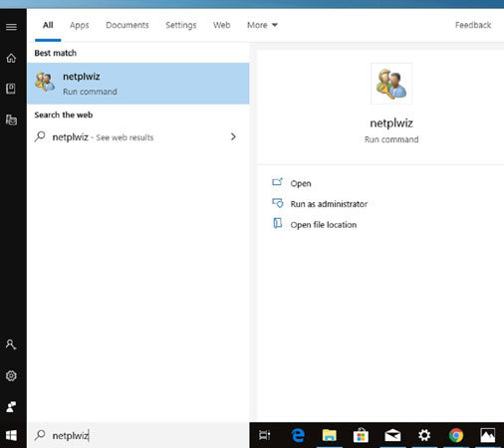This screenshot has width=504, height=448.
Task: Open the Feedback link
Action: [x=473, y=25]
